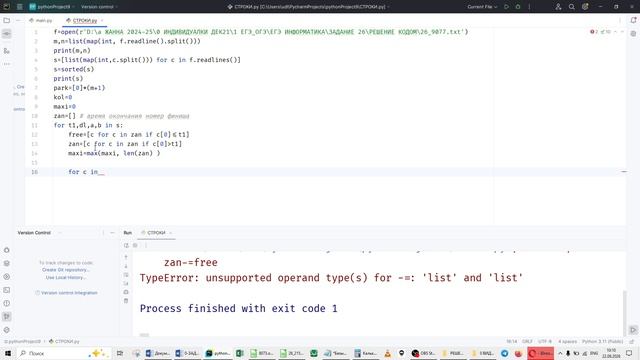Image resolution: width=640 pixels, height=360 pixels.
Task: Stop the running process in Run panel
Action: [135, 245]
